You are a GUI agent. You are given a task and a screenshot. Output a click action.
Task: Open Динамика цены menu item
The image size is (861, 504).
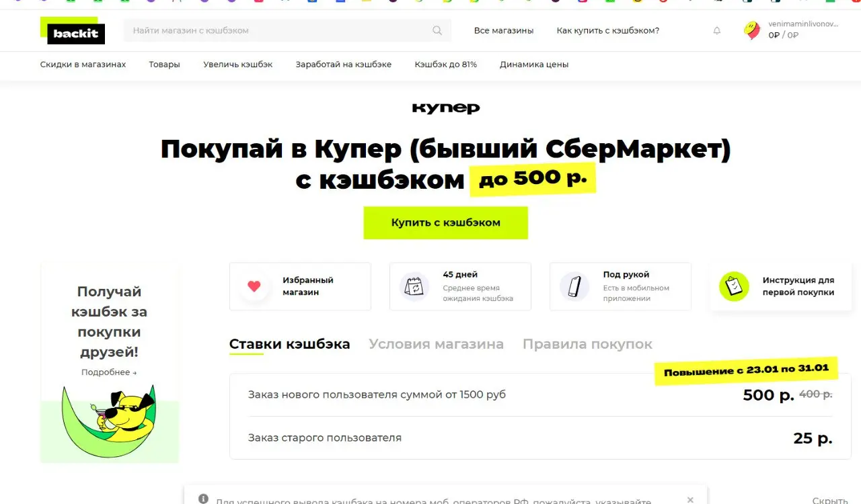[534, 65]
